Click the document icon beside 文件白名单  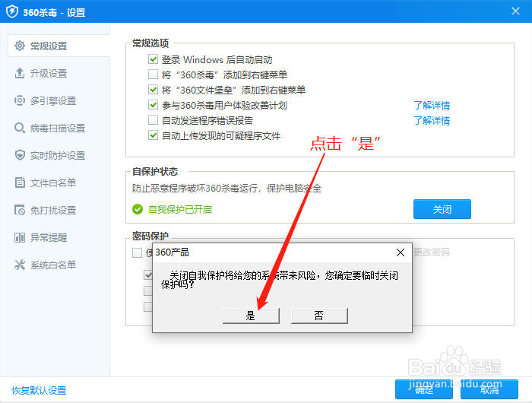(x=20, y=182)
